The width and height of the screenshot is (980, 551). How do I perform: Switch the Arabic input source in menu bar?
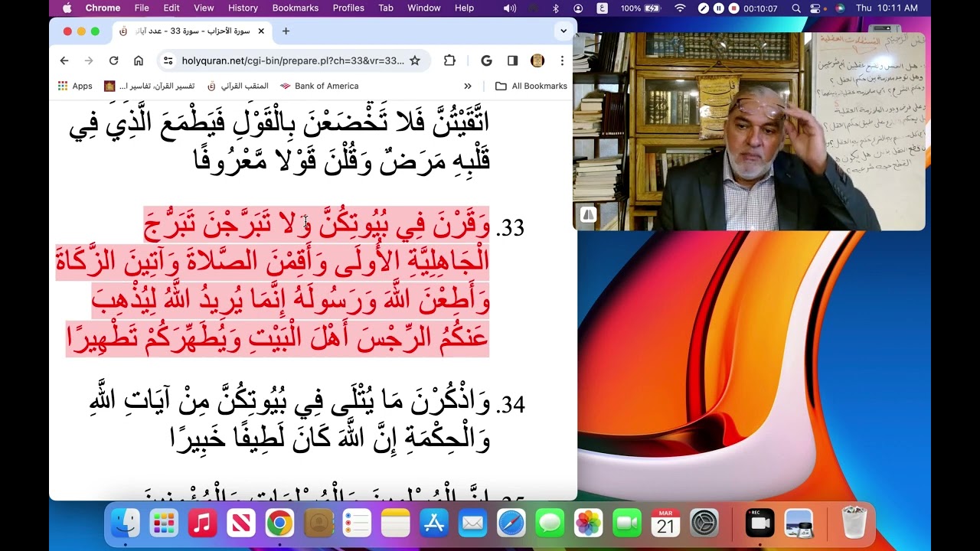(x=603, y=8)
